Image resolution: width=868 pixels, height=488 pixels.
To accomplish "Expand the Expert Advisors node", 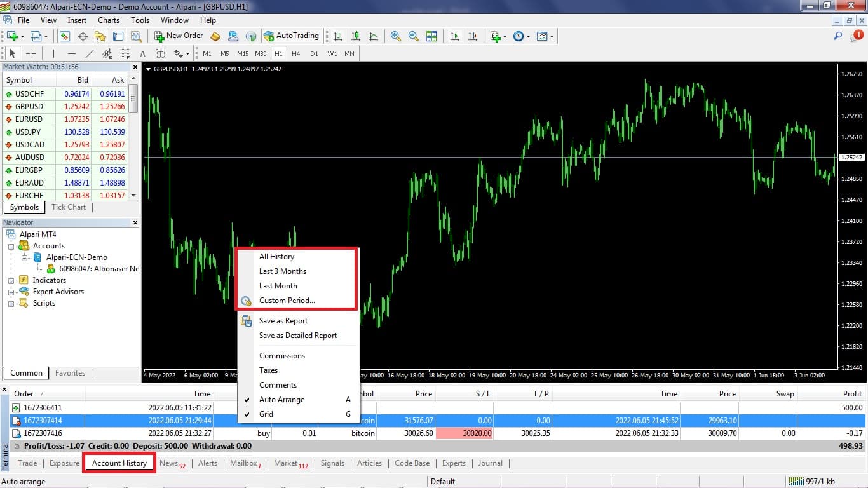I will tap(11, 292).
